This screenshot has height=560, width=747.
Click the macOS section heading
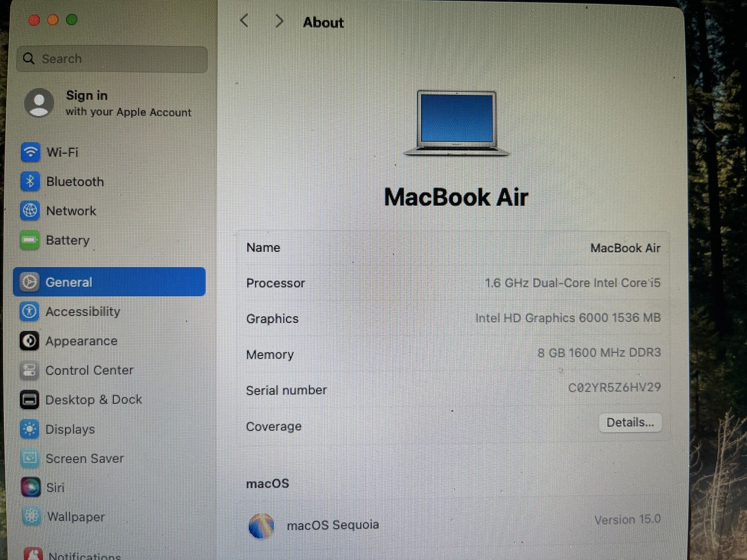pyautogui.click(x=268, y=483)
